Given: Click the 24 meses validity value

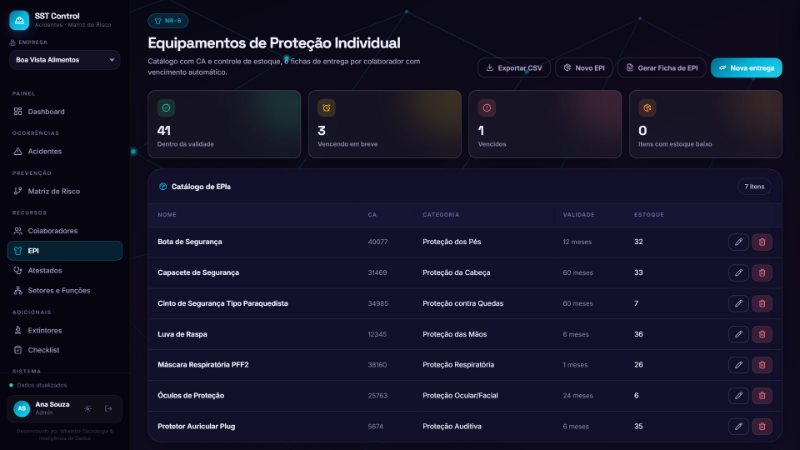Looking at the screenshot, I should pos(578,395).
